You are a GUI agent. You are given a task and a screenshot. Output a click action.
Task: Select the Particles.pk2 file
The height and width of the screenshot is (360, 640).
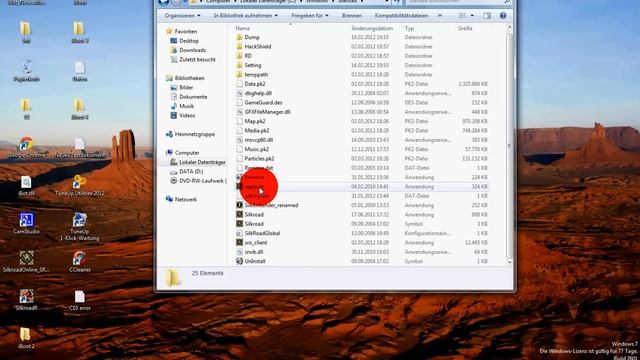coord(259,158)
